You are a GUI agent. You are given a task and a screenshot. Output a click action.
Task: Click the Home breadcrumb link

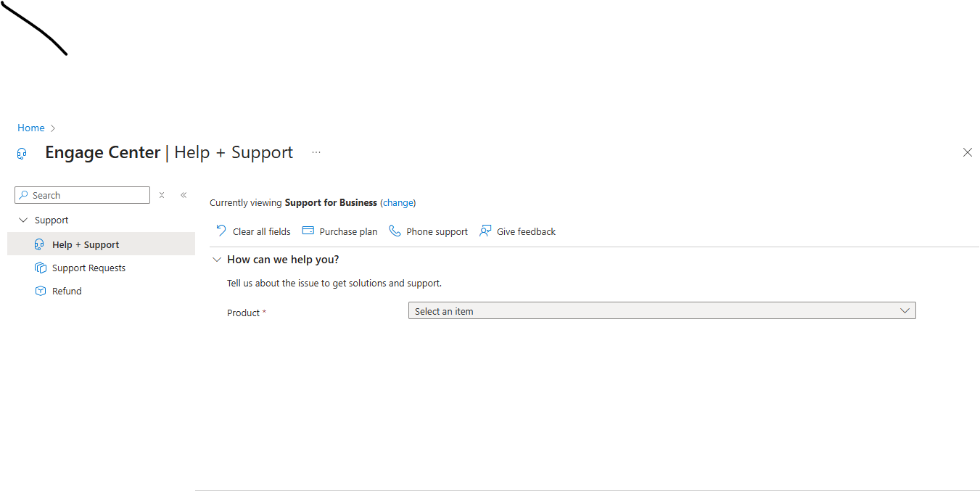(31, 128)
